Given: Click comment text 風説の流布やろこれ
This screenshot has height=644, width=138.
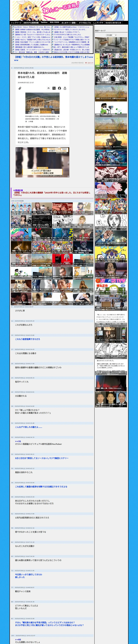Looking at the screenshot, I should click(x=24, y=472).
